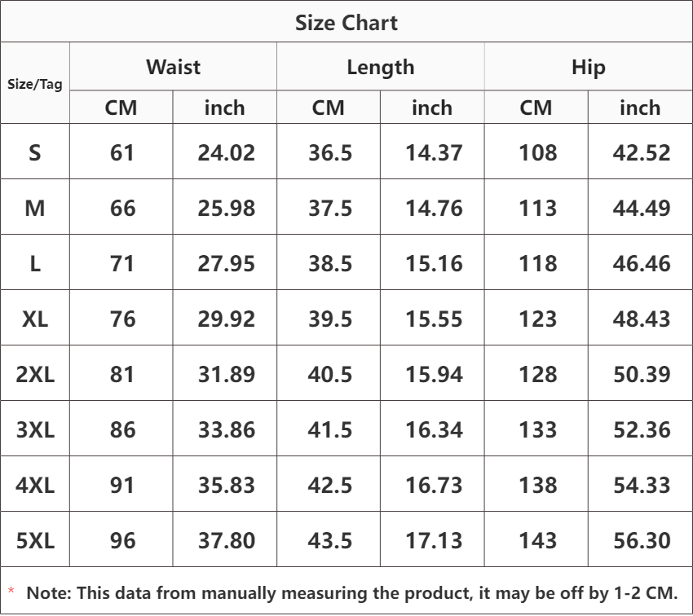Click the length inch value 16.73

(434, 486)
